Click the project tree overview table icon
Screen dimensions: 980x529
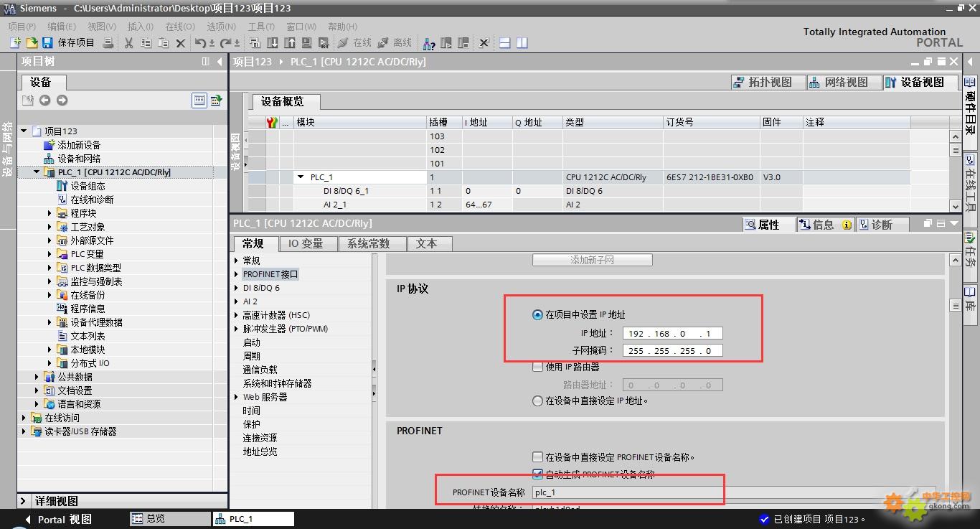click(199, 100)
